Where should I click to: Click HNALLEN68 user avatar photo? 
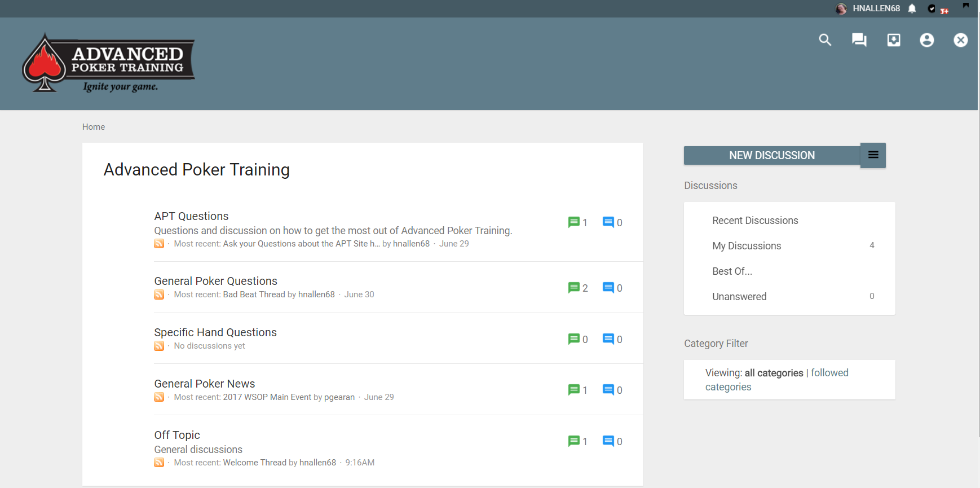(x=841, y=8)
